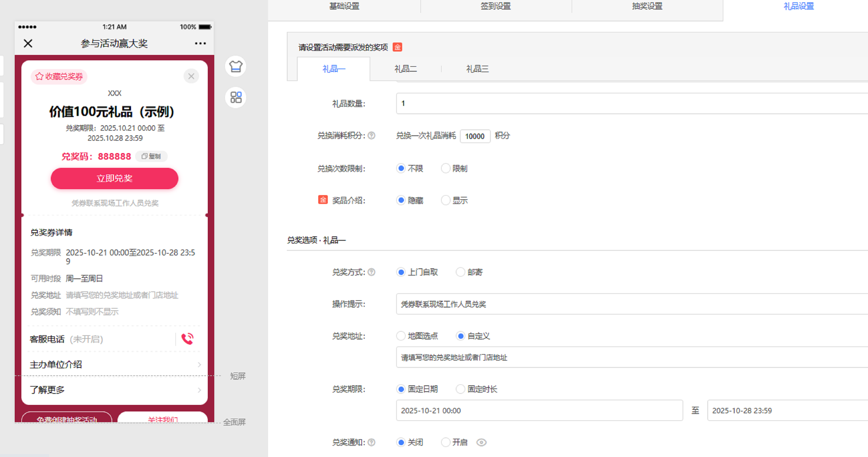Expand 主办单位介绍 row chevron
868x457 pixels.
(199, 364)
